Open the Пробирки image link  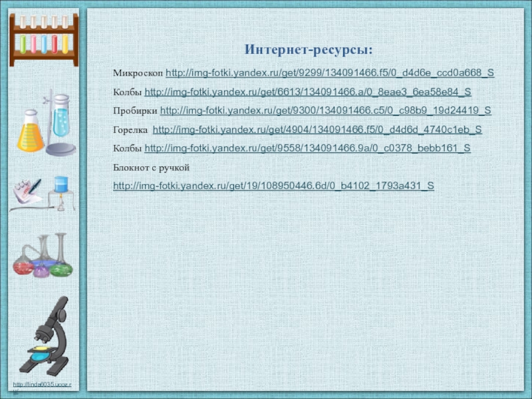[x=326, y=110]
